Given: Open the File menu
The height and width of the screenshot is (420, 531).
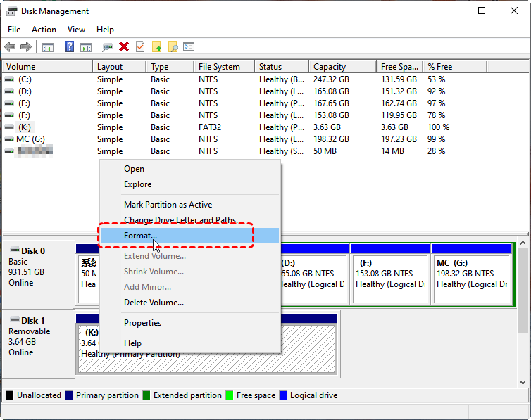Looking at the screenshot, I should [14, 30].
